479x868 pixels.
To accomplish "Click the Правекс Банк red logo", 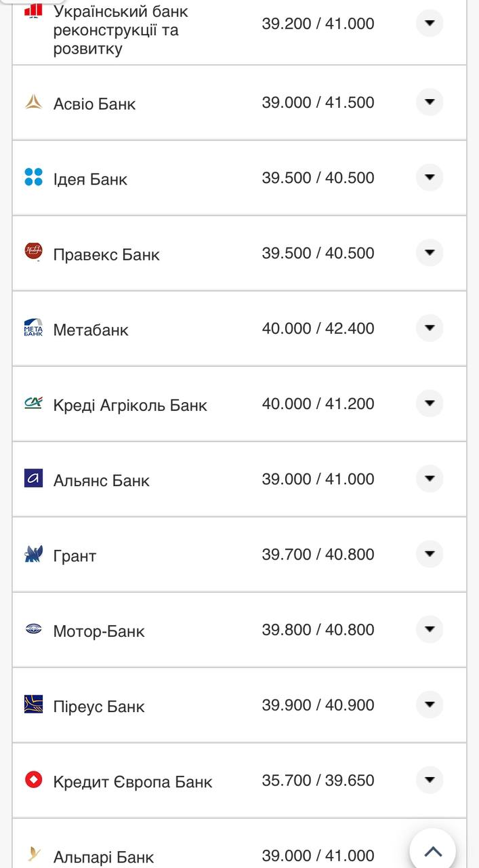I will click(x=33, y=252).
